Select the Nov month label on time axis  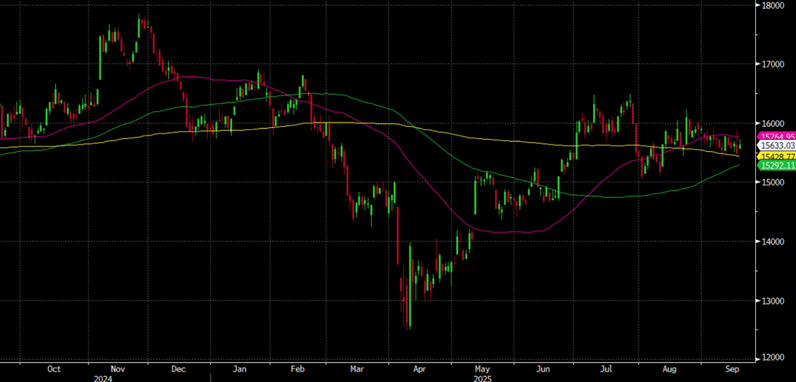pos(117,369)
